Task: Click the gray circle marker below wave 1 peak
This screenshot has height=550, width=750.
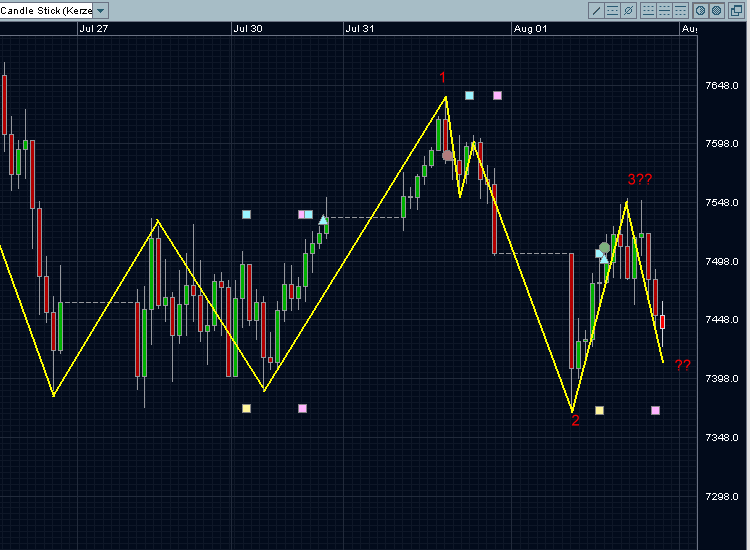Action: (x=447, y=155)
